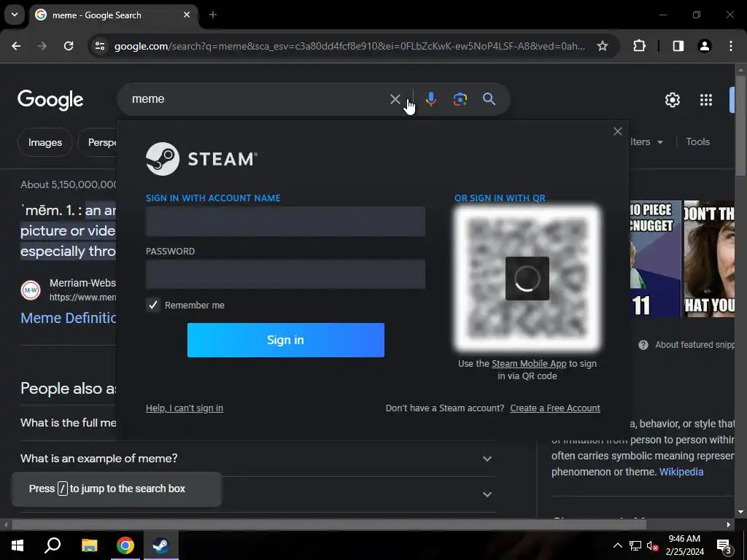Viewport: 747px width, 560px height.
Task: Open the Wikipedia link
Action: [x=681, y=472]
